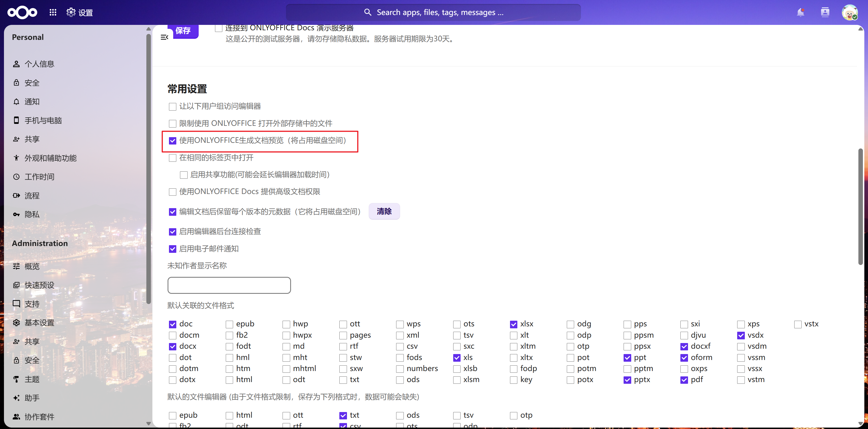Focus the search apps, files, tags field
This screenshot has width=868, height=429.
click(x=433, y=12)
